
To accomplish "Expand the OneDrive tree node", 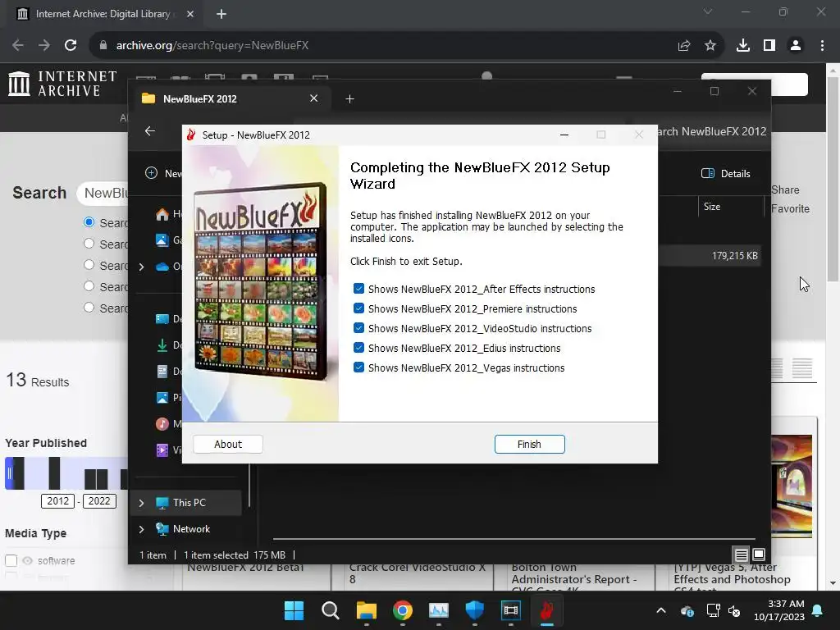I will [141, 267].
